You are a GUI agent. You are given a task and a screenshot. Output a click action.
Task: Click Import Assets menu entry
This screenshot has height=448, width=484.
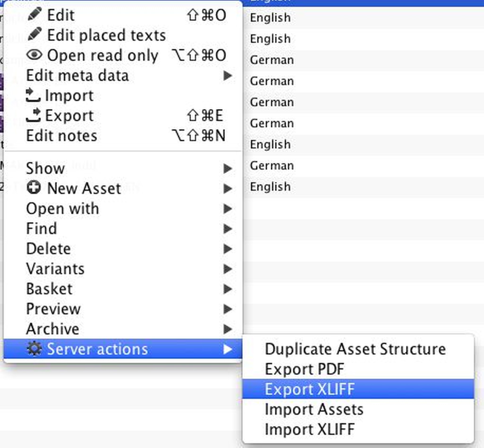click(x=314, y=409)
